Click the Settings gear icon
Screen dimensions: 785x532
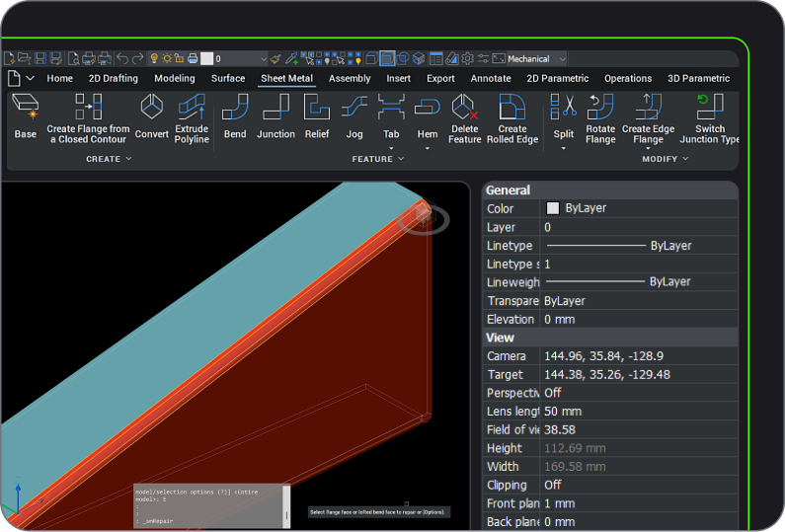coord(468,58)
